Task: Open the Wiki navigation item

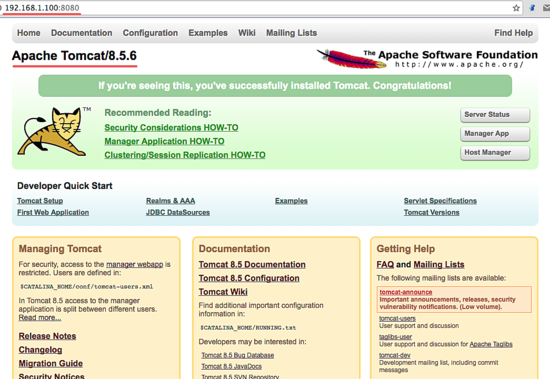Action: tap(247, 33)
